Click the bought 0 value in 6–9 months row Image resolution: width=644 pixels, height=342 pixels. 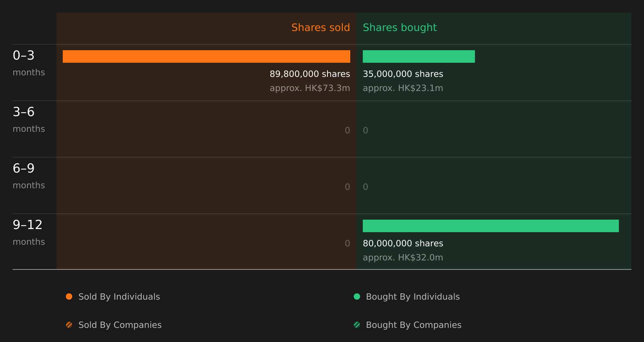[366, 187]
